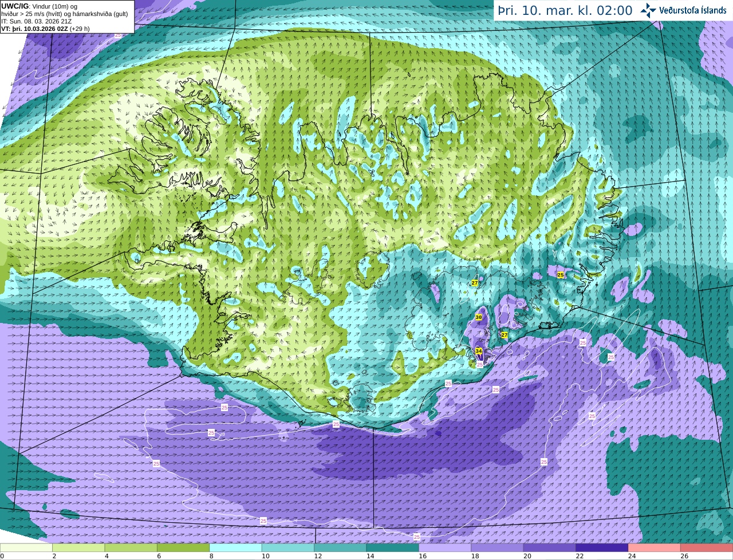Click the hviður > 25 m/s legend description line
Screen dimensions: 733x560
64,14
